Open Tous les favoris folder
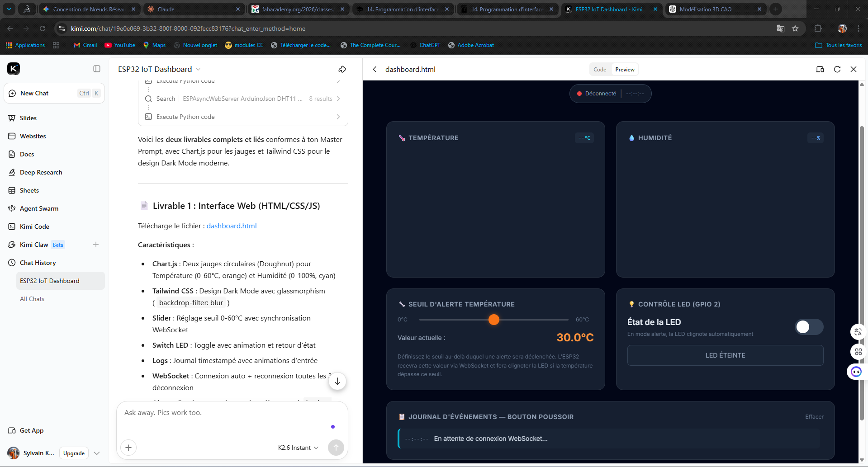 [839, 45]
